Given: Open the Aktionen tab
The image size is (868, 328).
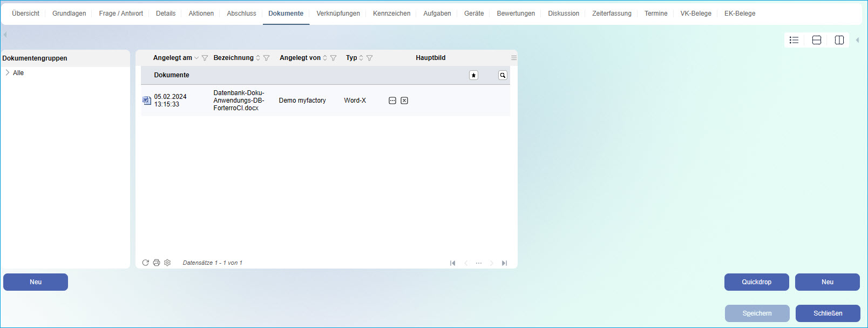Looking at the screenshot, I should [201, 14].
